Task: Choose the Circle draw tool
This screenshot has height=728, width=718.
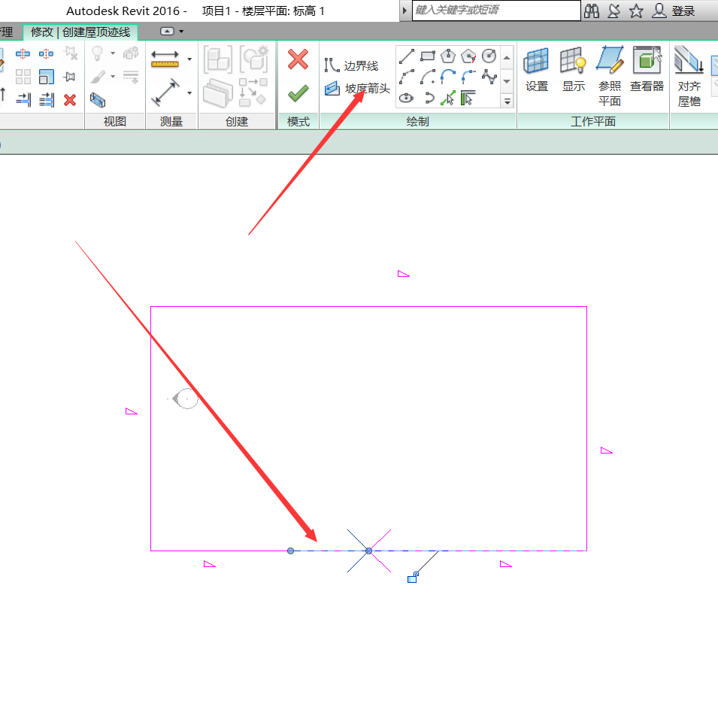Action: (x=489, y=56)
